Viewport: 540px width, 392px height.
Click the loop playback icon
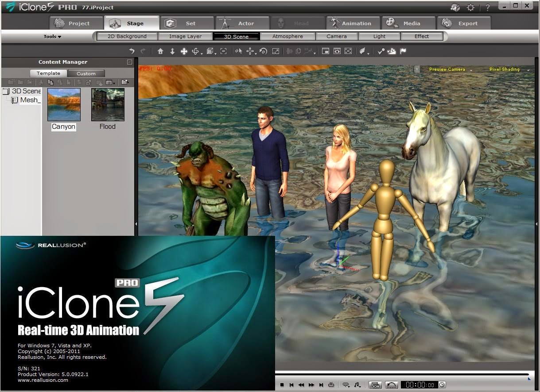pos(331,385)
